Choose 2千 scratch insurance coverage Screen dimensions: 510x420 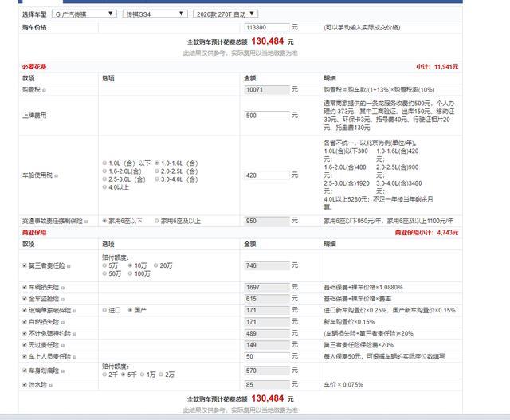tap(104, 375)
